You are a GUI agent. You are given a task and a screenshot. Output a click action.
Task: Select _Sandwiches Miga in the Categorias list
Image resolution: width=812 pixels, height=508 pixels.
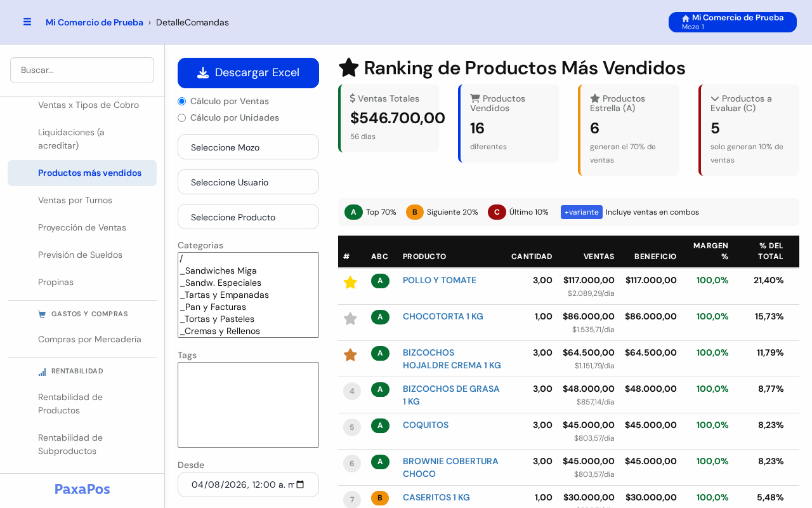(x=248, y=271)
